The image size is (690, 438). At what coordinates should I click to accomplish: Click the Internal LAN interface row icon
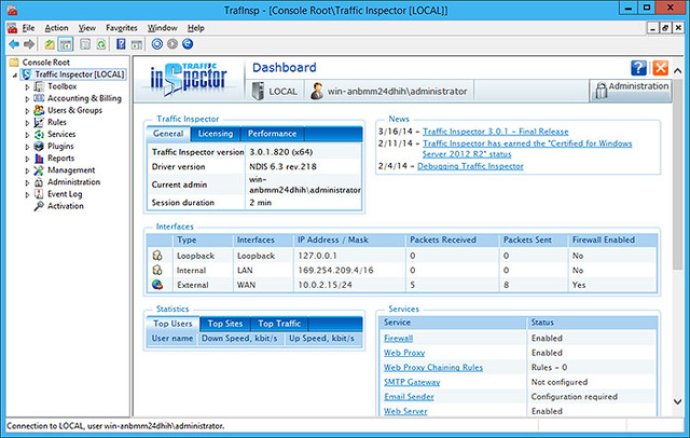(157, 270)
